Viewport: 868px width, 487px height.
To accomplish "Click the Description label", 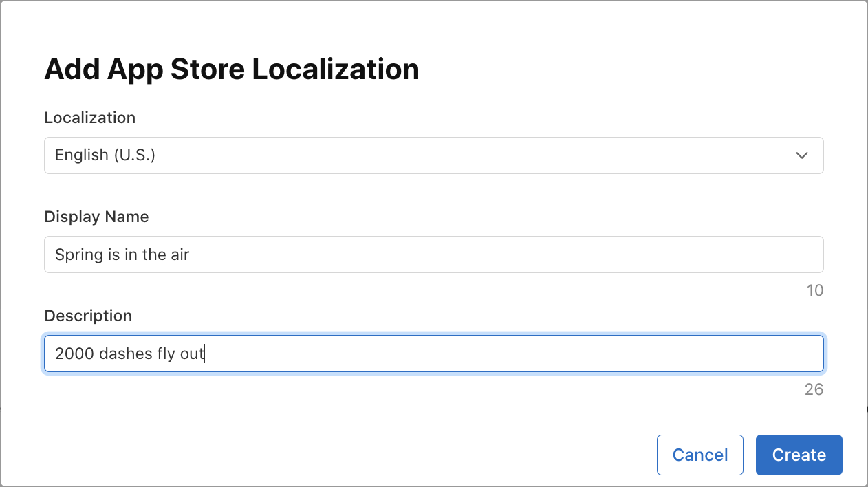I will pyautogui.click(x=88, y=316).
